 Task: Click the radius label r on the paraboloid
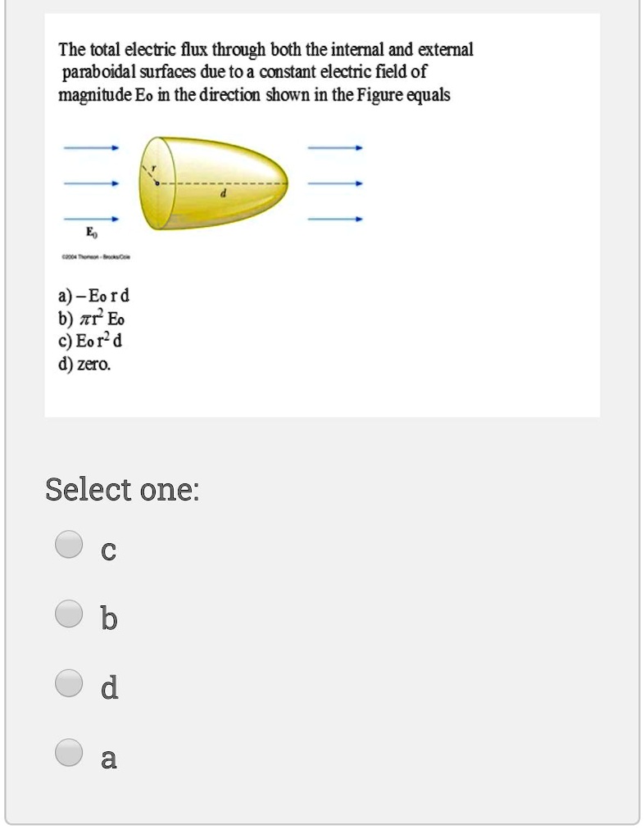click(x=154, y=167)
